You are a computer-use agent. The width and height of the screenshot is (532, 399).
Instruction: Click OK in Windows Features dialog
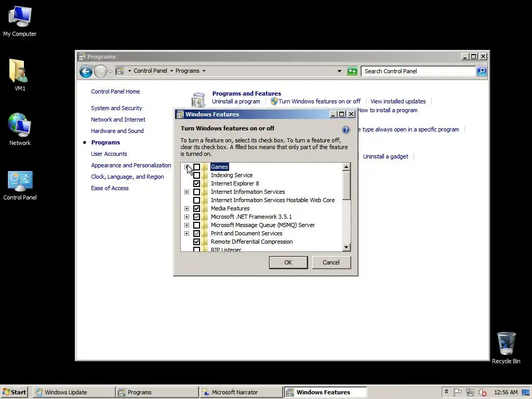(288, 262)
